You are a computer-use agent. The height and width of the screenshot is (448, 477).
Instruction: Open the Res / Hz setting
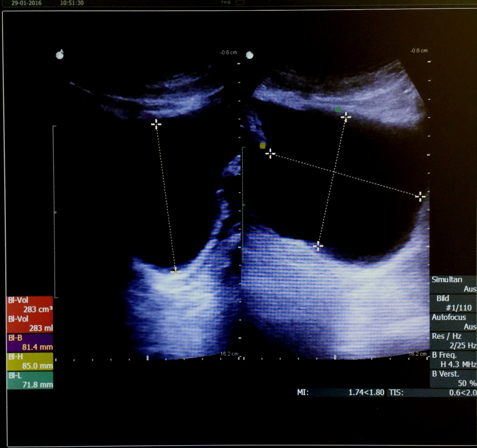[x=453, y=341]
